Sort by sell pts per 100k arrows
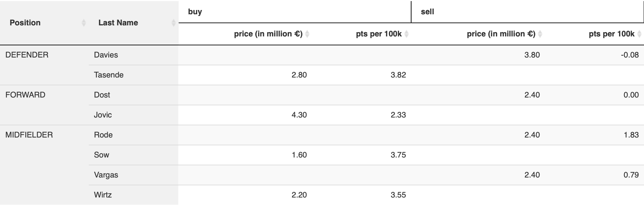The width and height of the screenshot is (644, 205). tap(639, 34)
